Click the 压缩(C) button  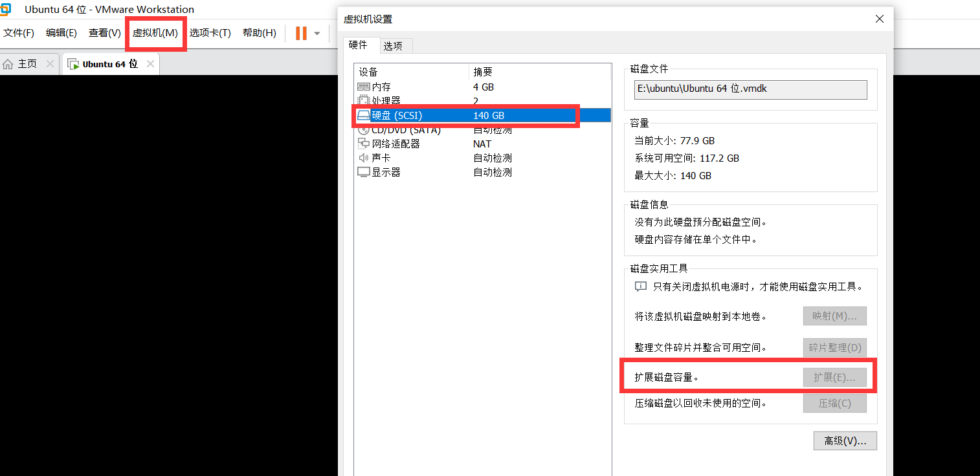[x=835, y=403]
